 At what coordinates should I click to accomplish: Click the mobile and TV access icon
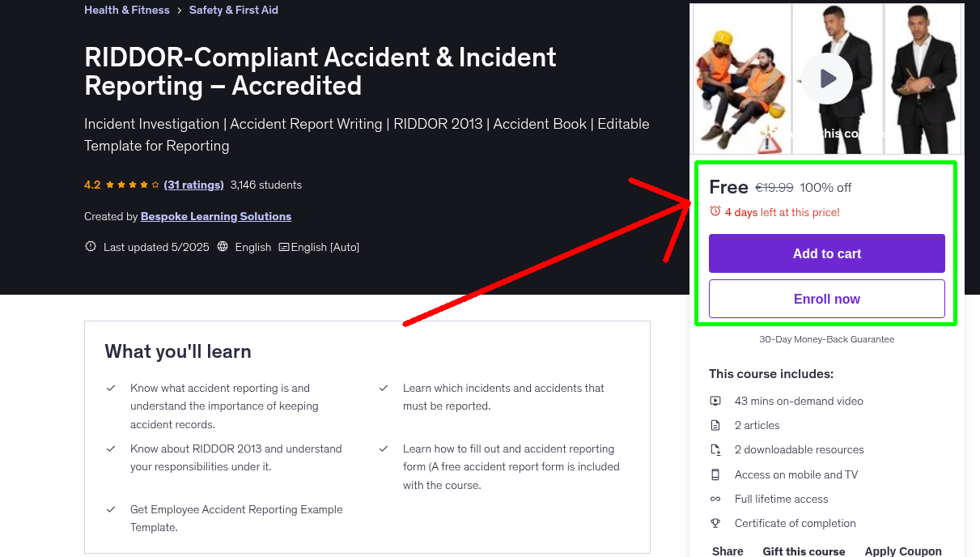coord(715,474)
